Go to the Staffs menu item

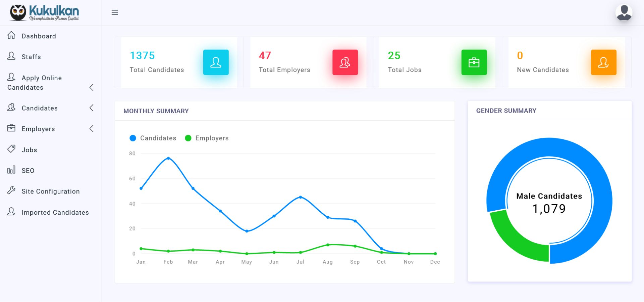(31, 57)
